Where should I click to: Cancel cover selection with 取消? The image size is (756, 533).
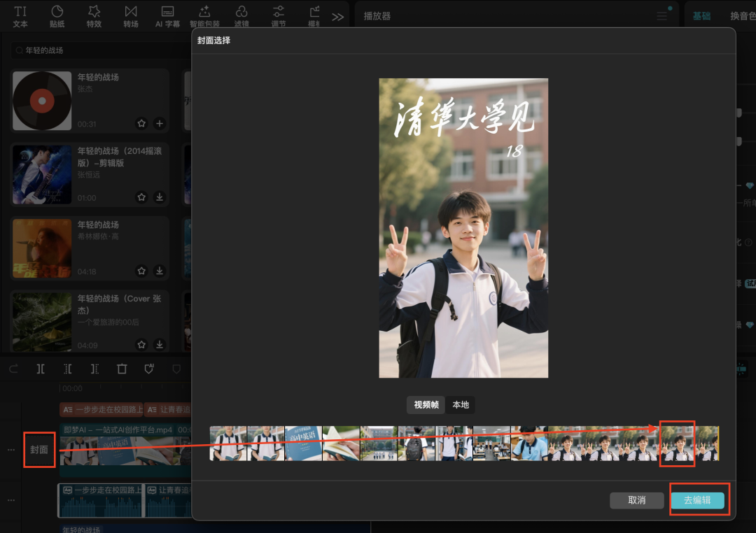636,500
